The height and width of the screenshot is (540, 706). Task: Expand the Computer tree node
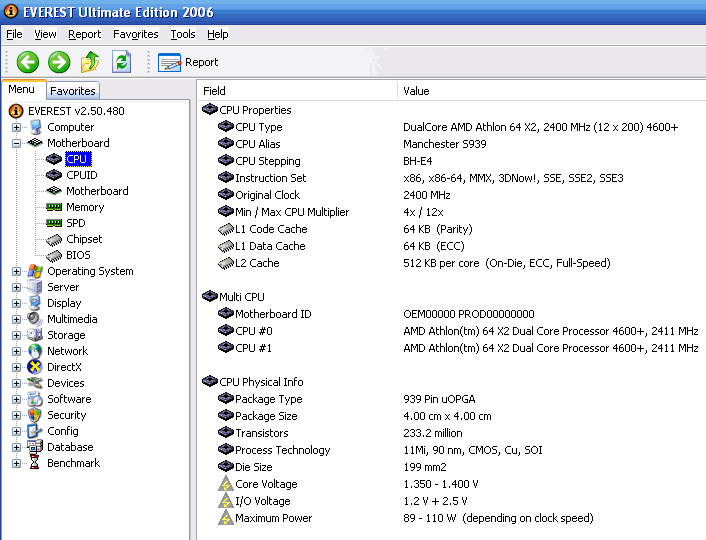(x=16, y=127)
